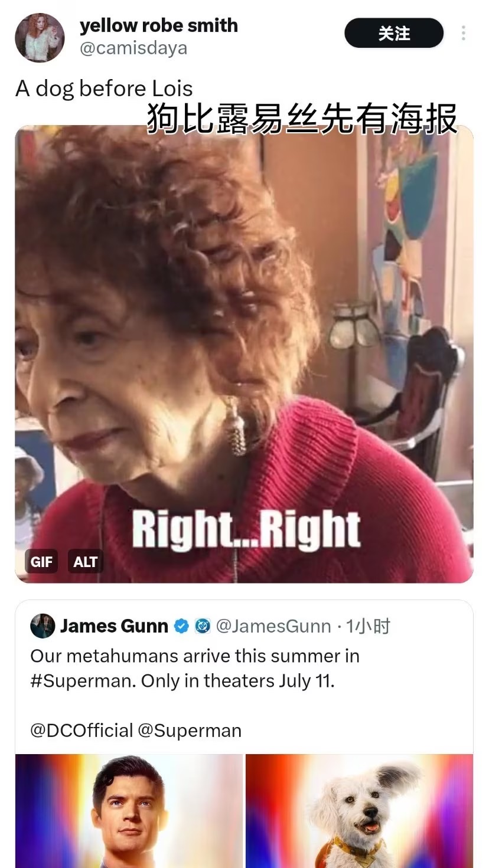489x868 pixels.
Task: Open yellow robe smith's profile avatar
Action: point(40,38)
